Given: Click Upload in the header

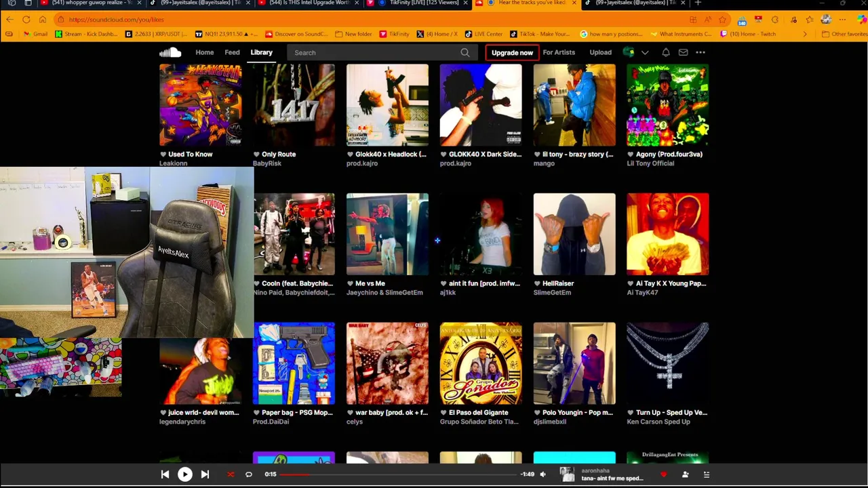Looking at the screenshot, I should (600, 52).
